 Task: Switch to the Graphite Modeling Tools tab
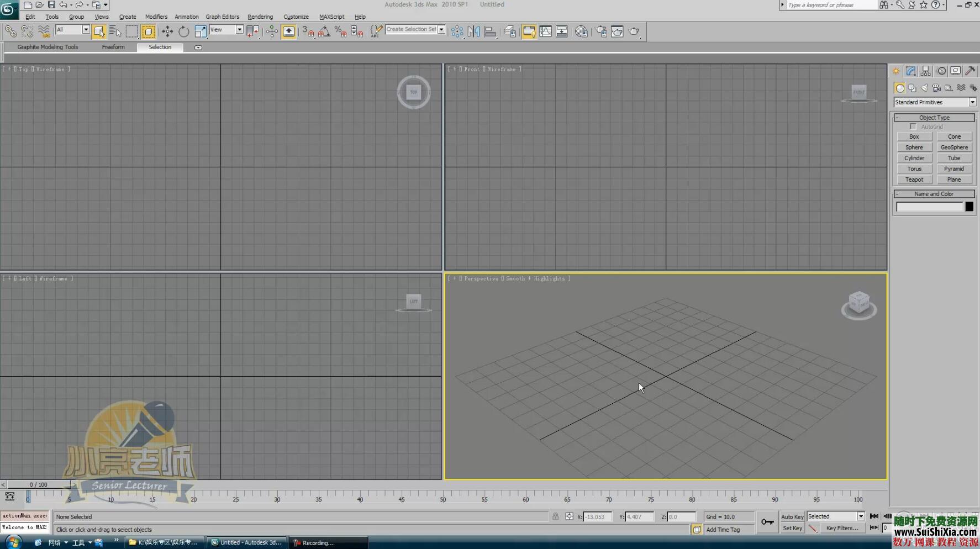[48, 47]
